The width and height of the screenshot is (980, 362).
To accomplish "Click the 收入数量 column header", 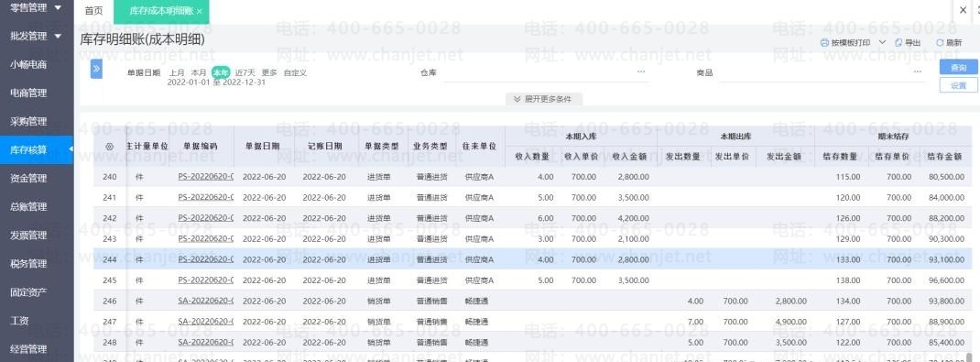I will click(x=531, y=157).
